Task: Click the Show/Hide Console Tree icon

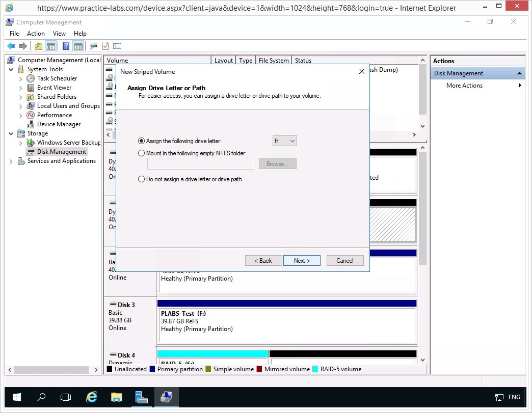Action: point(51,46)
